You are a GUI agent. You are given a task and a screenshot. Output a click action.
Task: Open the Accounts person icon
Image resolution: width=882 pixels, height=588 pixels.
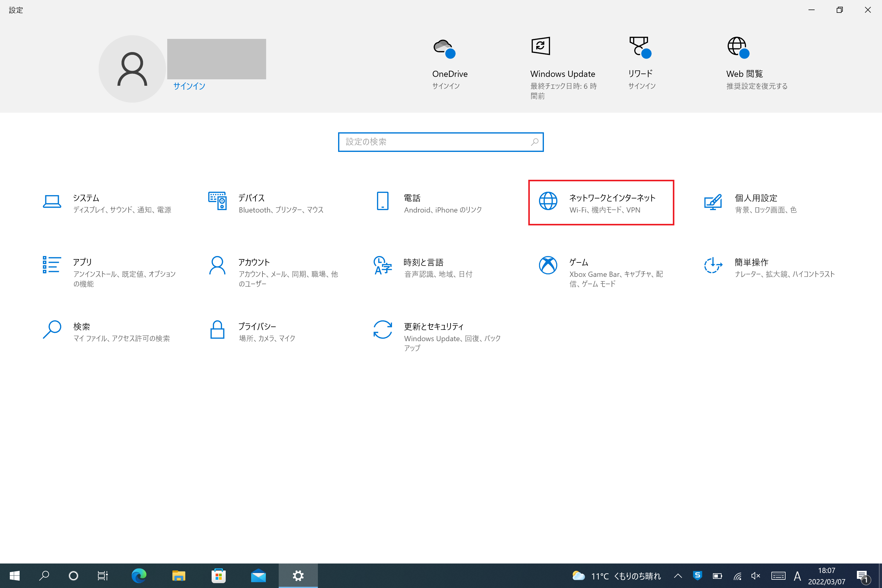click(217, 265)
